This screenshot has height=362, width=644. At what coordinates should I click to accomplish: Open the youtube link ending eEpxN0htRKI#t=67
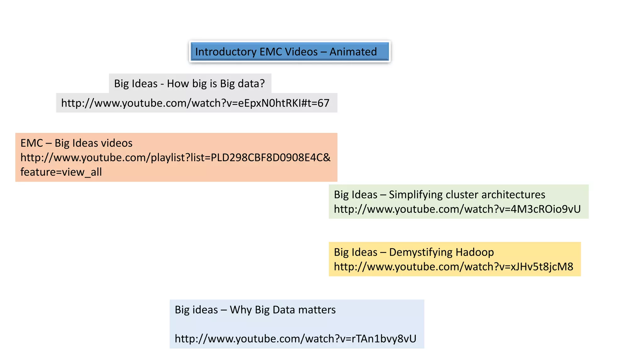(195, 103)
